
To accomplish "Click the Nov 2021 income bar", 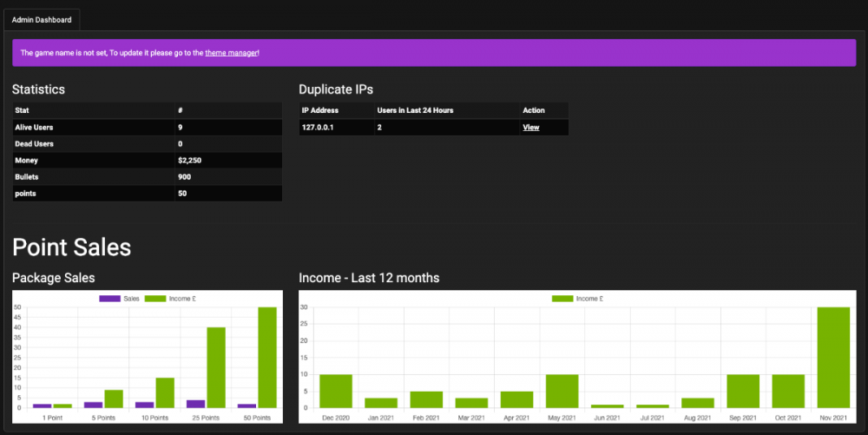I will (x=833, y=358).
